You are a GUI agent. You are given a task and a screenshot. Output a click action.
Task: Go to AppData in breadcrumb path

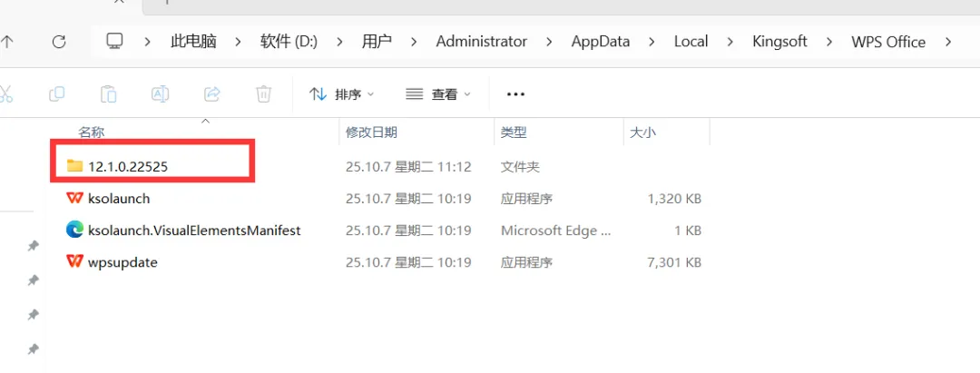point(601,42)
